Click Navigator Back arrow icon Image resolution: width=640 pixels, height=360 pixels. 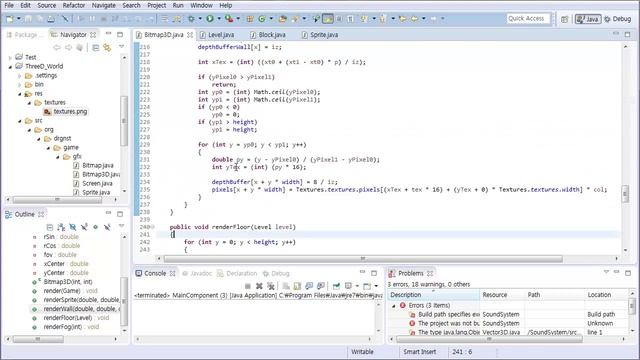tap(57, 48)
